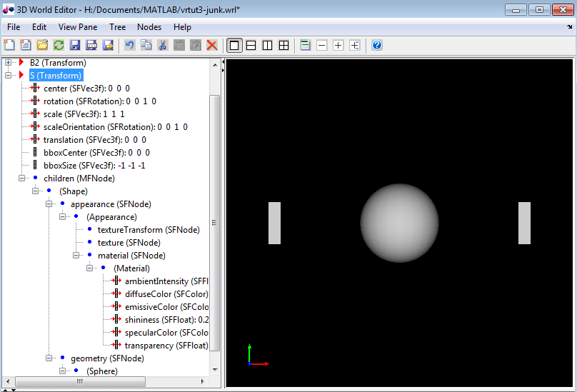Viewport: 577px width, 392px height.
Task: Select the texture (SFNode) item
Action: (x=129, y=243)
